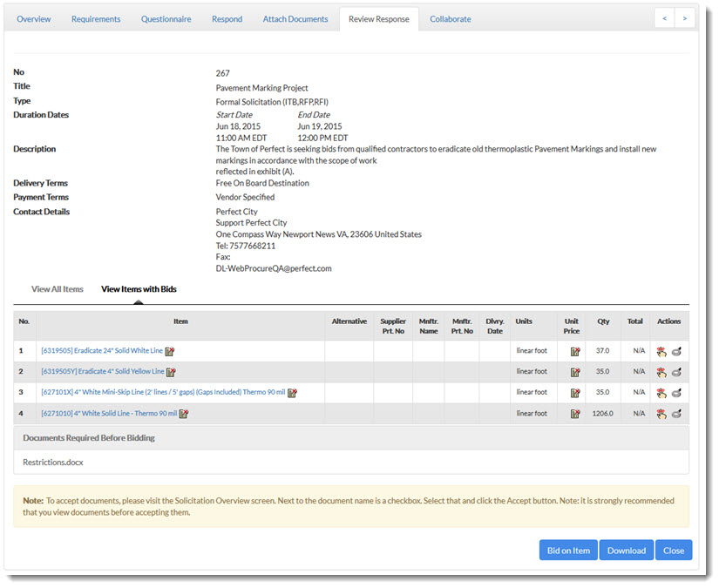
Task: Select the Review Response tab
Action: [x=379, y=19]
